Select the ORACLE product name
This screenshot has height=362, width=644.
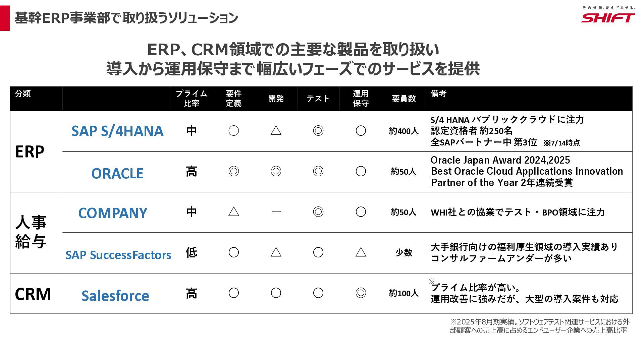pyautogui.click(x=117, y=173)
